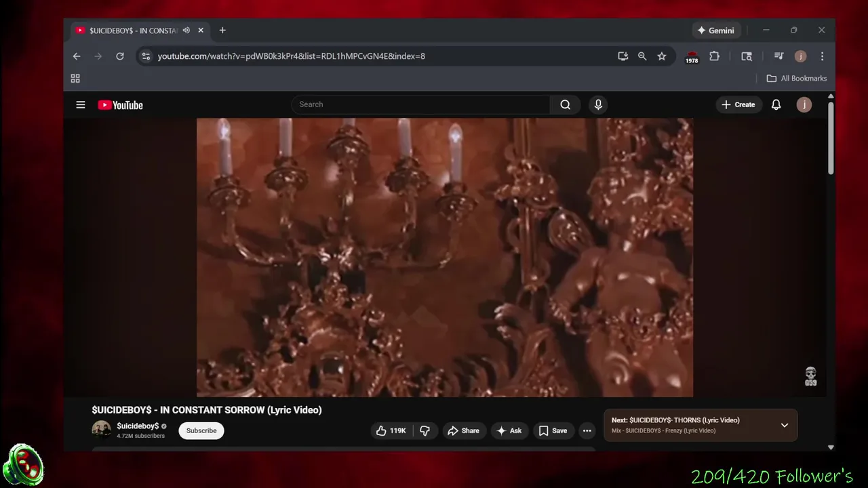Open site information icon in address bar
This screenshot has height=488, width=868.
pyautogui.click(x=146, y=56)
